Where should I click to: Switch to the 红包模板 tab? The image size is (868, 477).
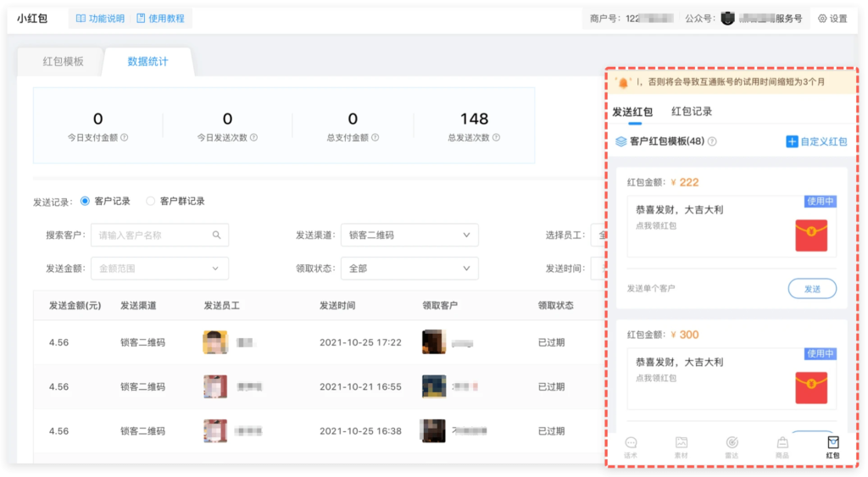point(63,61)
